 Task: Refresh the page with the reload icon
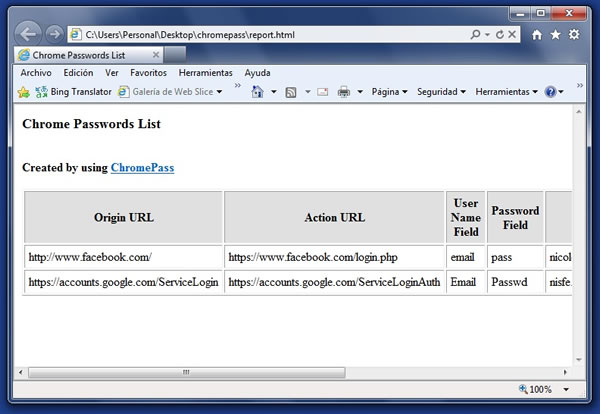point(500,34)
